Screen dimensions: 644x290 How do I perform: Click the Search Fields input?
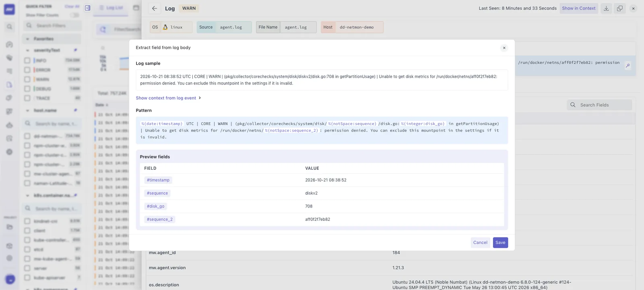click(x=599, y=105)
